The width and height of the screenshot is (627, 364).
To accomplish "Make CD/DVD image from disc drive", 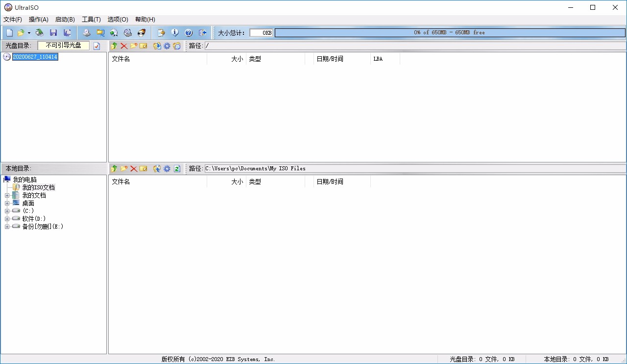I will click(86, 32).
